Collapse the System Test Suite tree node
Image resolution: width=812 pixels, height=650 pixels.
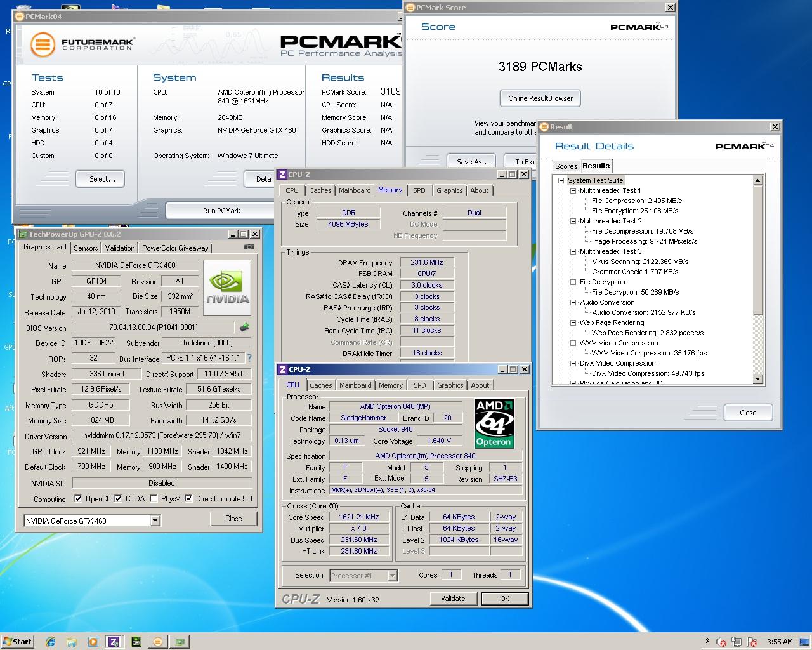561,180
